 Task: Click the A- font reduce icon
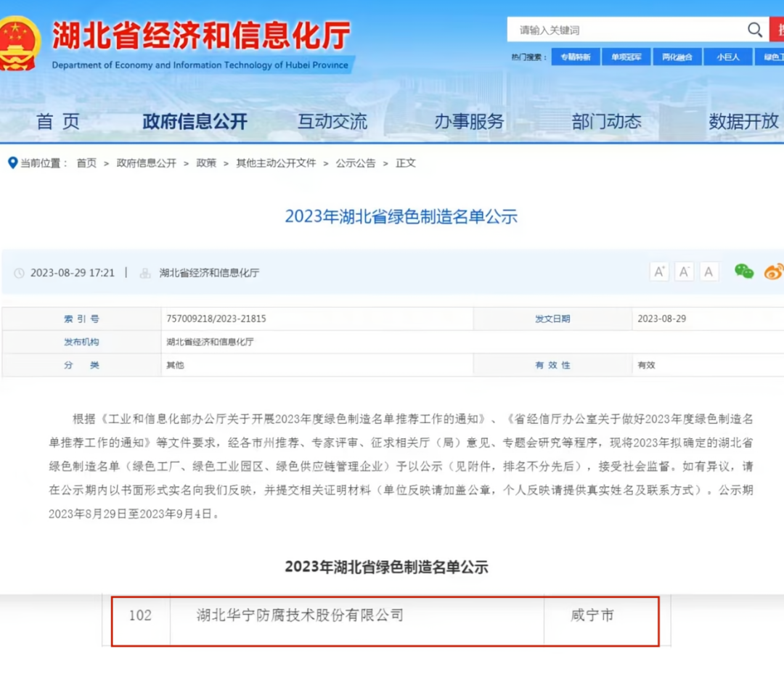click(x=683, y=271)
